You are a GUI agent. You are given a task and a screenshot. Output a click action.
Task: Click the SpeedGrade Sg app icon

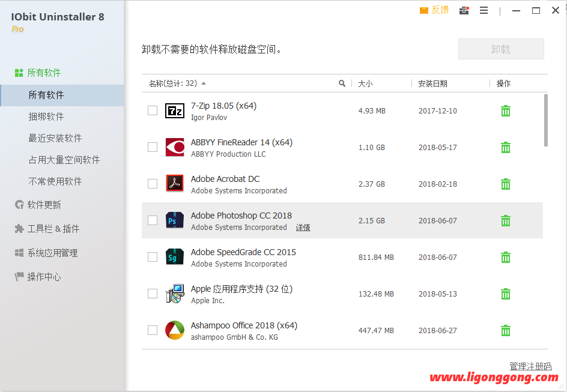click(x=175, y=258)
